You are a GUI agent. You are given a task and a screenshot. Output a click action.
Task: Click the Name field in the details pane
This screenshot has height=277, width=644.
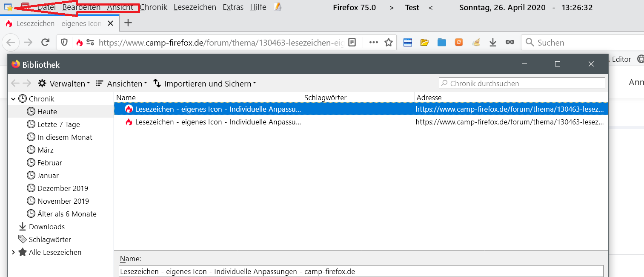click(x=361, y=271)
